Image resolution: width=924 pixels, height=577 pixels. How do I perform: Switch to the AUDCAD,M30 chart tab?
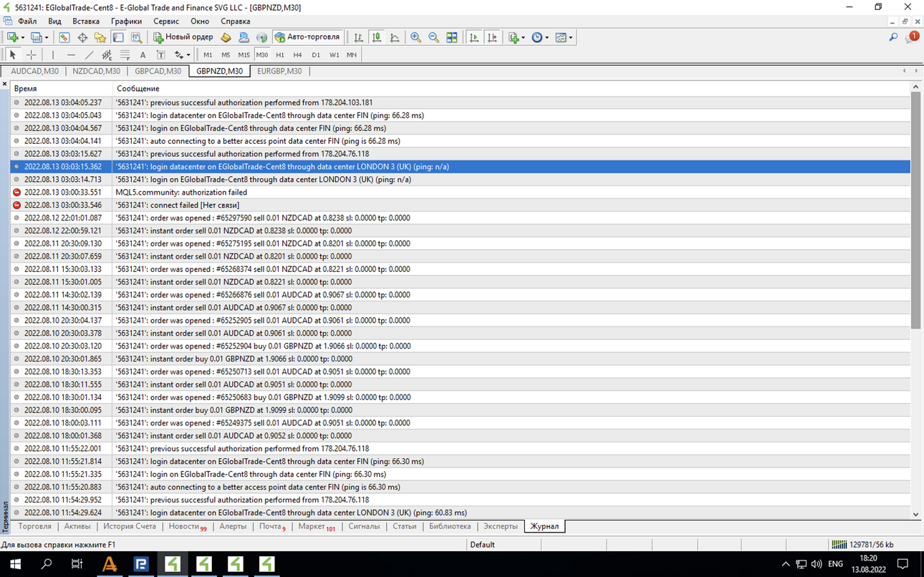(x=35, y=71)
